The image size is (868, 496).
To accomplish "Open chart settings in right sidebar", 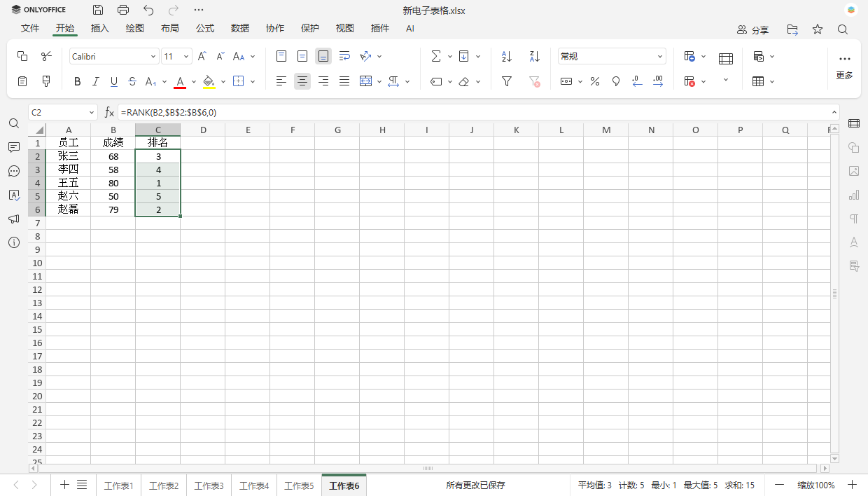I will pos(853,195).
